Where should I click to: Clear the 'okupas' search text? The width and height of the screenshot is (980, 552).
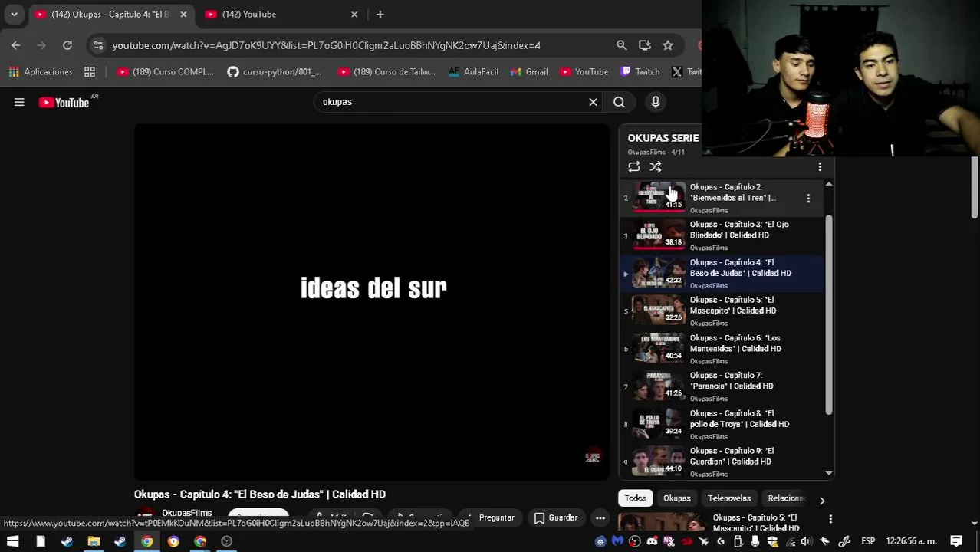click(593, 102)
